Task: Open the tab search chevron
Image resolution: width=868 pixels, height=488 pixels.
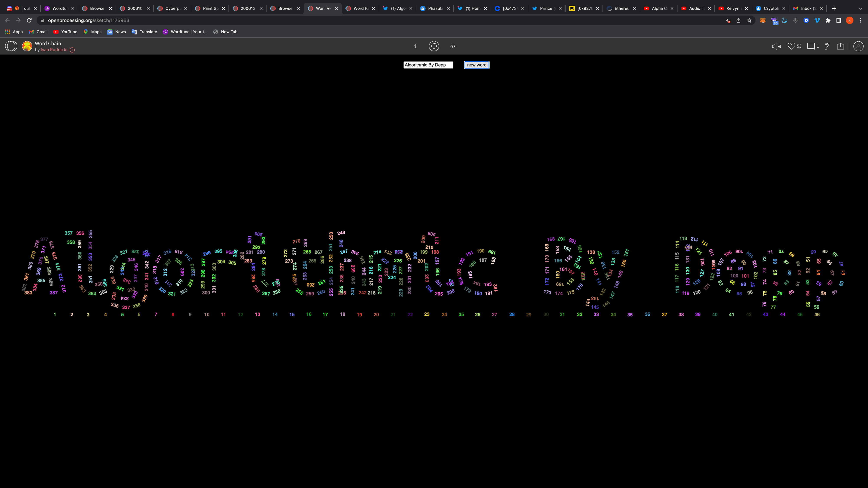Action: tap(860, 8)
